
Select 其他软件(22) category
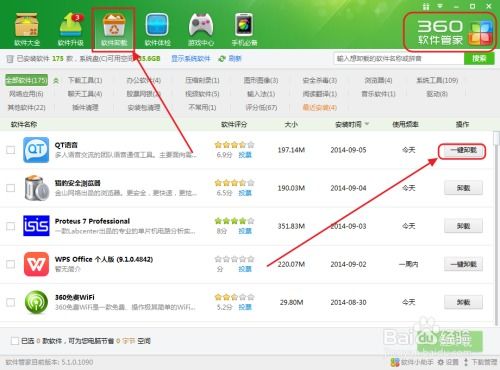point(27,107)
